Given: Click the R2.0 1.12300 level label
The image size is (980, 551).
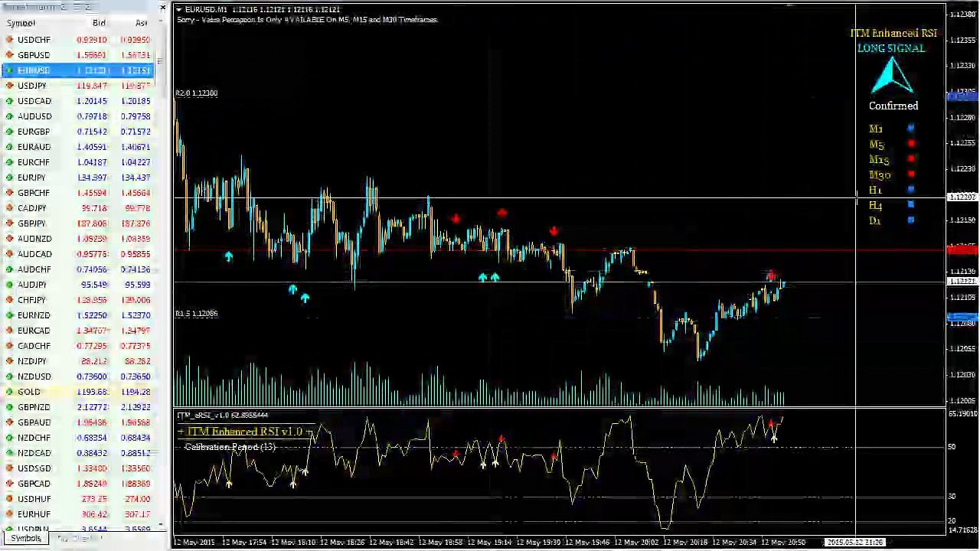Looking at the screenshot, I should coord(197,93).
